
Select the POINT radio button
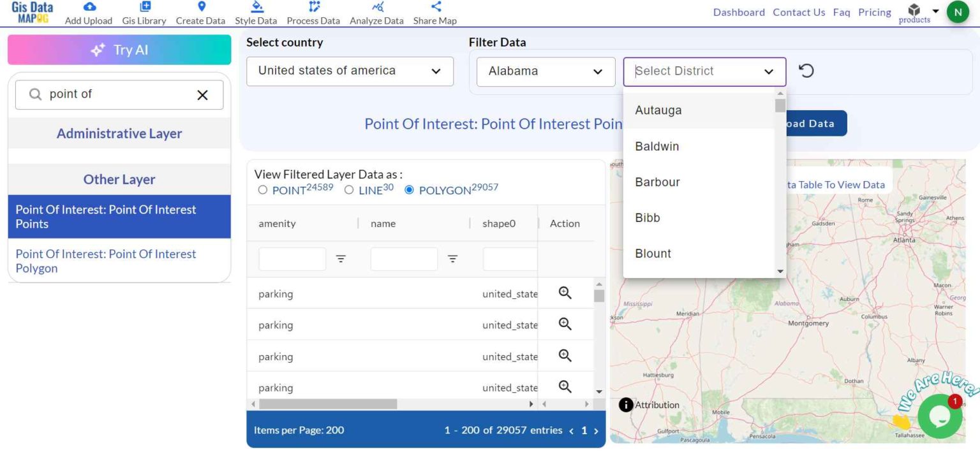pyautogui.click(x=262, y=189)
